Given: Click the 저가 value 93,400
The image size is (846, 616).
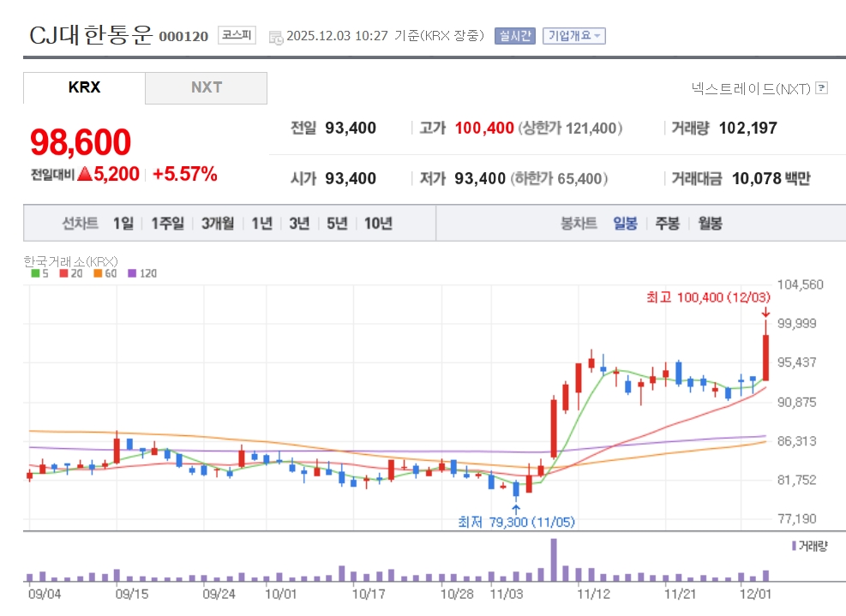Looking at the screenshot, I should click(480, 178).
